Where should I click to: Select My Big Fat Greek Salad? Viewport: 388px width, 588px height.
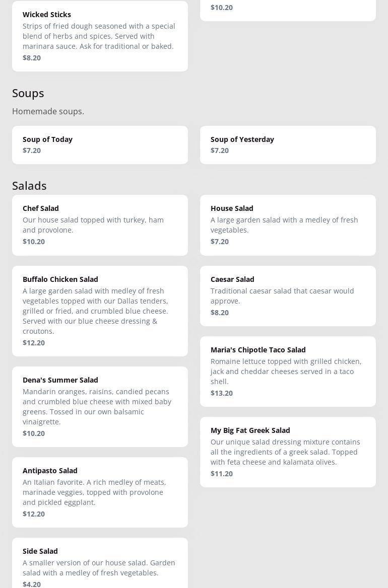(x=288, y=452)
